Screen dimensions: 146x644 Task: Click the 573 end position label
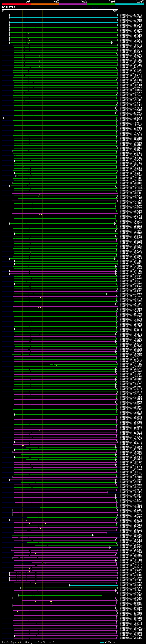[x=115, y=11]
